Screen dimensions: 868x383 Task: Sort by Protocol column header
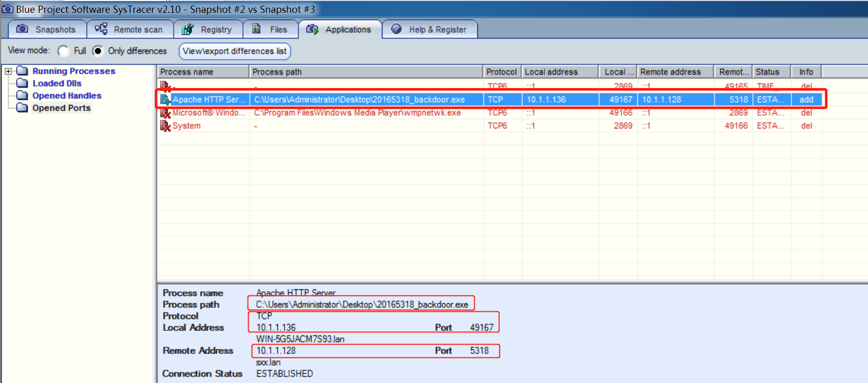502,72
